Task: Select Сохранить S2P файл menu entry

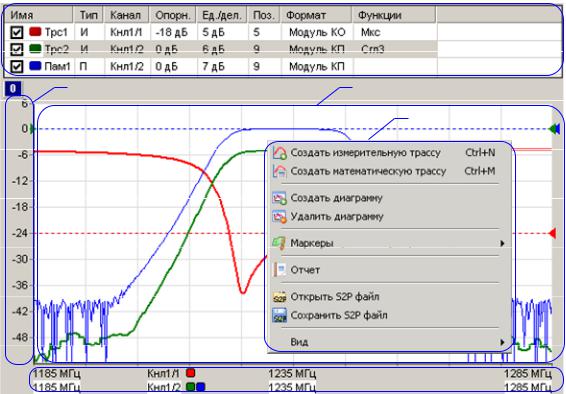Action: point(389,315)
